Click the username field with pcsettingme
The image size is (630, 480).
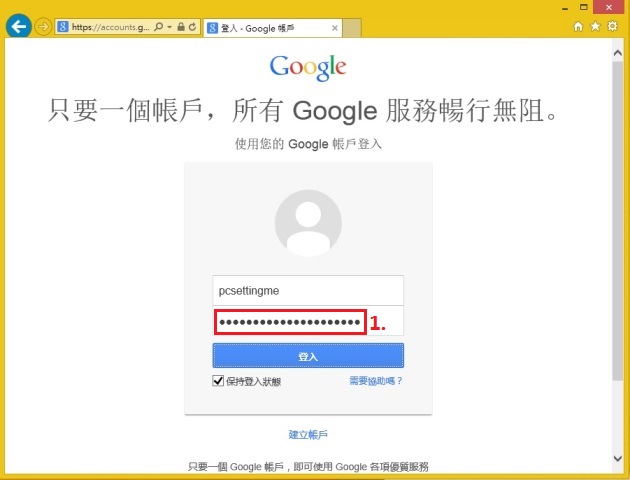(x=308, y=290)
